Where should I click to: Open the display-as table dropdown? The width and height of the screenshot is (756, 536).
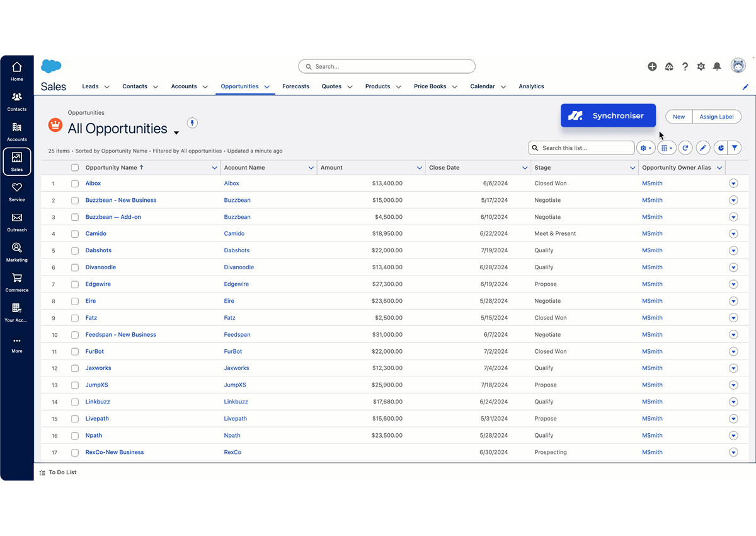[x=667, y=148]
